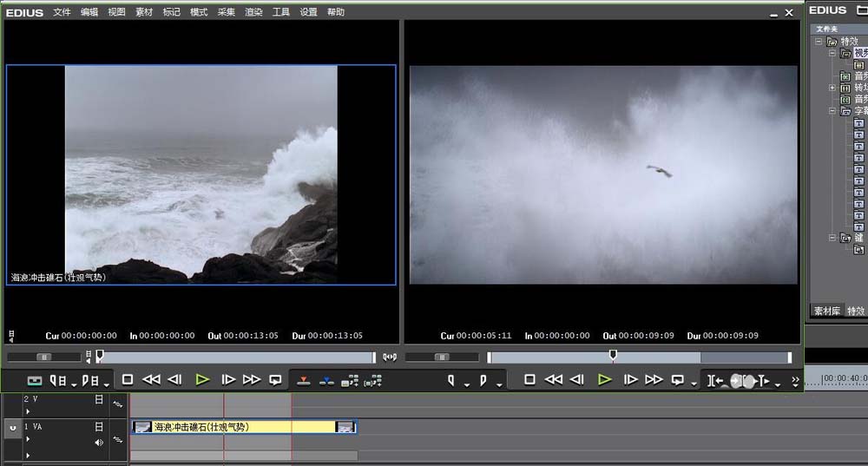Toggle loop playback in player monitor
The image size is (868, 466).
[x=275, y=380]
